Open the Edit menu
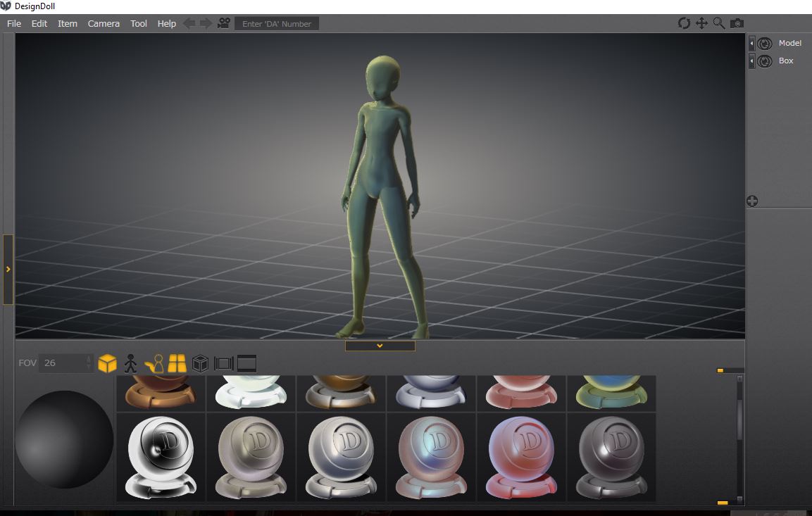The image size is (812, 516). pos(39,23)
